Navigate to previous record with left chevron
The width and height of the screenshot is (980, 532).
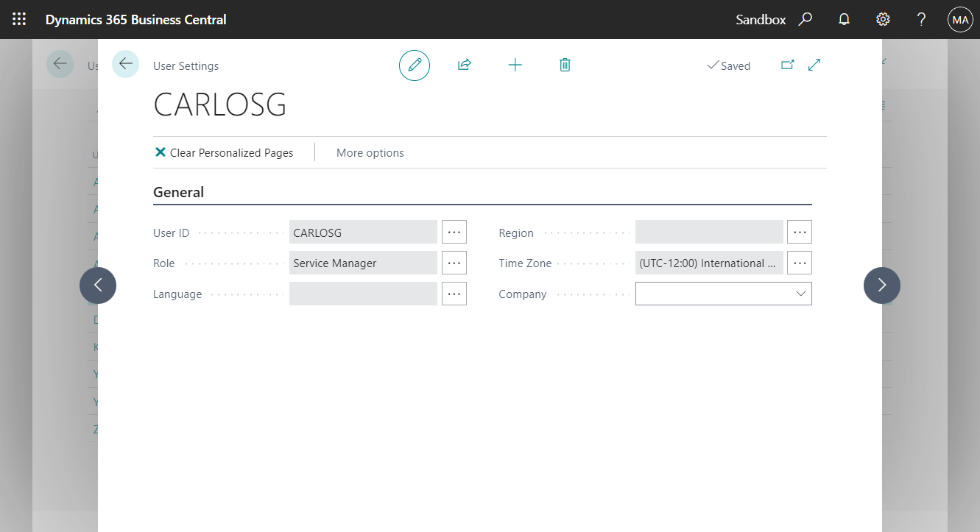point(98,285)
